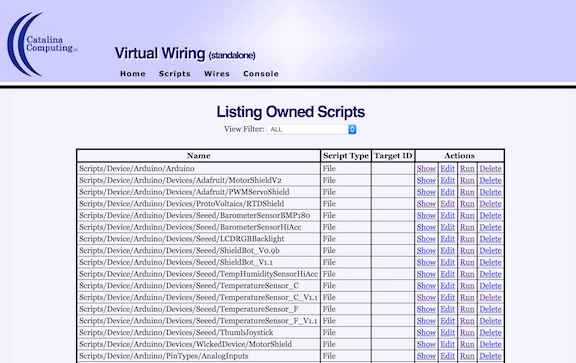Show the ShieldBot_V0.9b script
The width and height of the screenshot is (576, 363).
(426, 251)
